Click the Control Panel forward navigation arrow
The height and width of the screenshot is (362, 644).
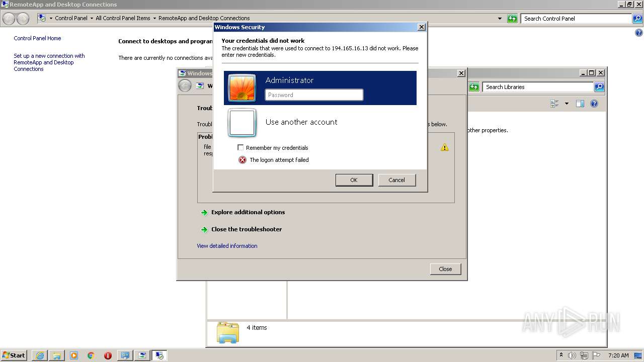click(x=23, y=19)
